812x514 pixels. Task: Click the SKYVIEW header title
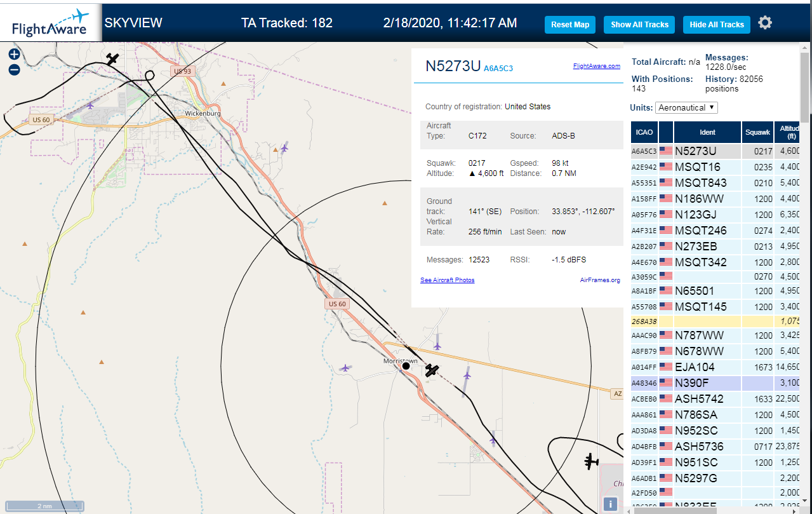click(x=133, y=23)
